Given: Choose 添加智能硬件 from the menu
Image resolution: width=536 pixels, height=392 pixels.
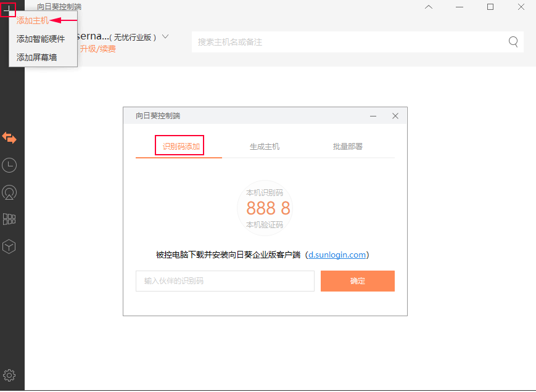Looking at the screenshot, I should tap(41, 39).
